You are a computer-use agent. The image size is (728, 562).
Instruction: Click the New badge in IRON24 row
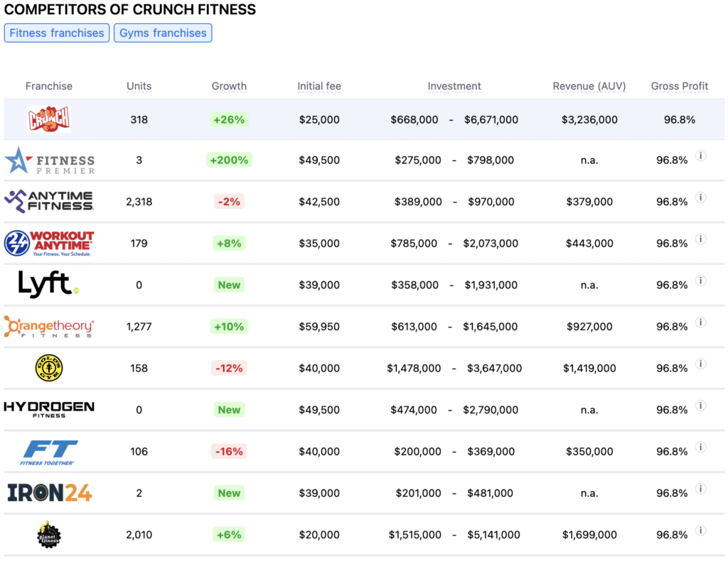(x=229, y=493)
